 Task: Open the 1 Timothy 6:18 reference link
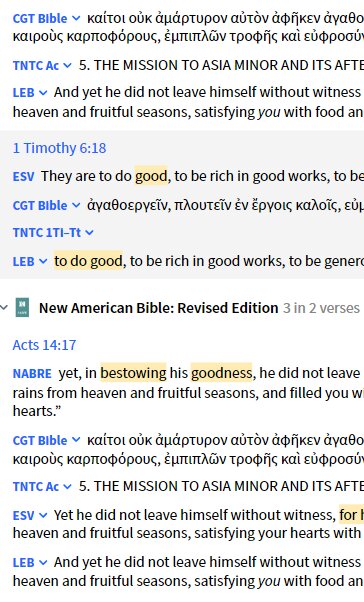[x=60, y=148]
